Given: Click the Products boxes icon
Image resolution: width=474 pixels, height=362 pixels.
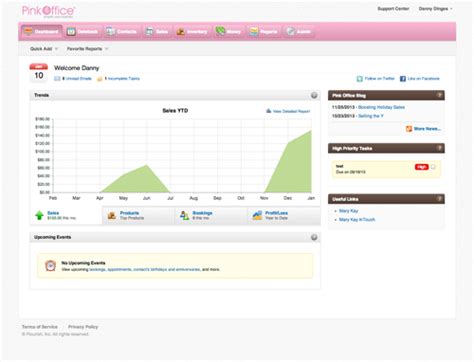Looking at the screenshot, I should tap(112, 215).
